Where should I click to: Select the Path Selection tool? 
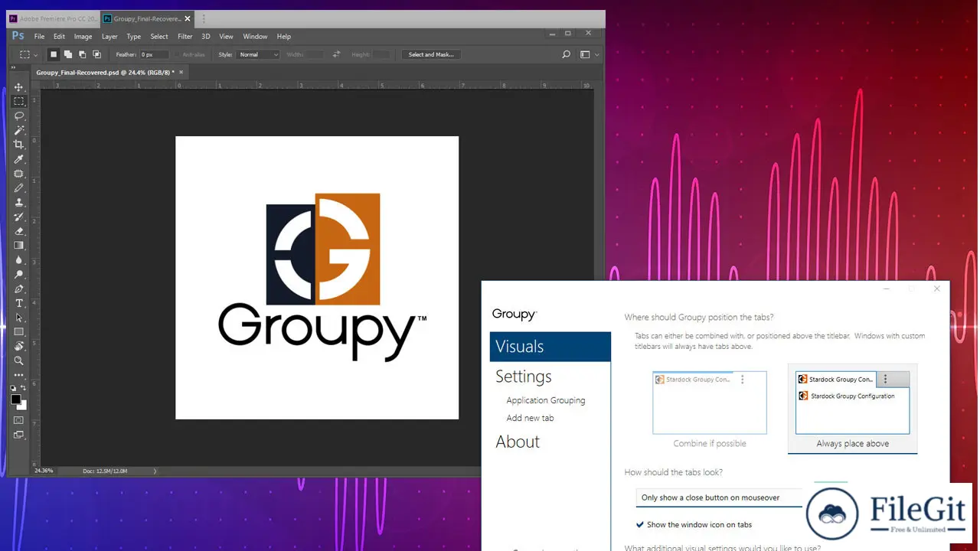pos(19,318)
